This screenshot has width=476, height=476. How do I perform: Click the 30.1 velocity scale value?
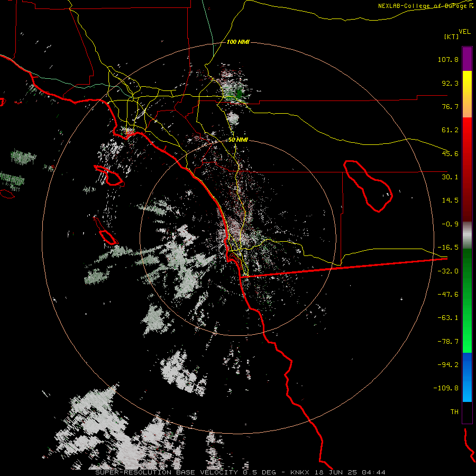tap(450, 177)
